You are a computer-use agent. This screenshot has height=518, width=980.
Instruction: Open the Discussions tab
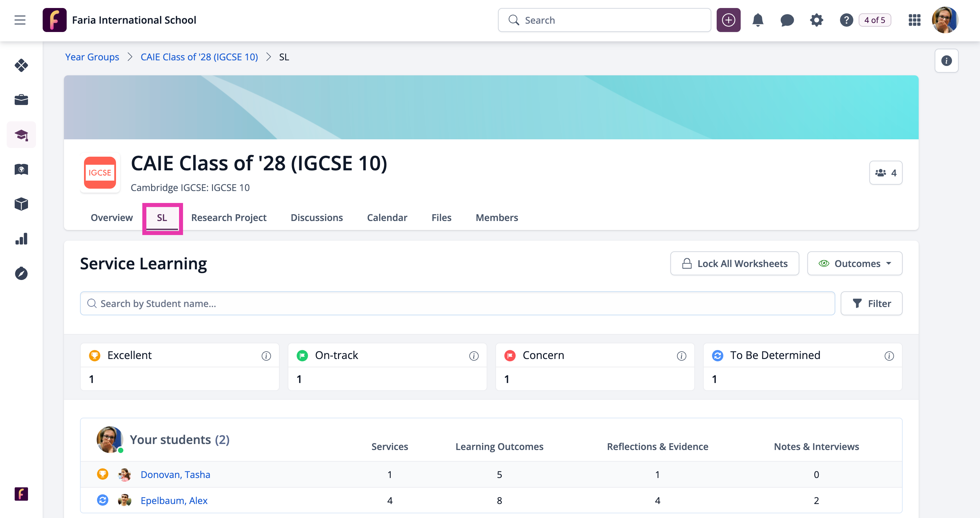coord(317,218)
